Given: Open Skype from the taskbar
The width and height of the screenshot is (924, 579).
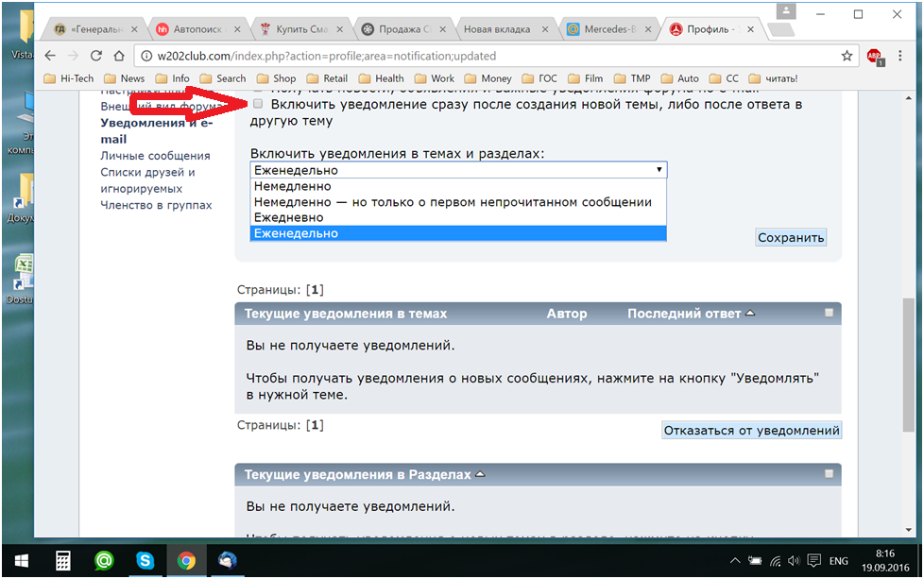Looking at the screenshot, I should [145, 561].
